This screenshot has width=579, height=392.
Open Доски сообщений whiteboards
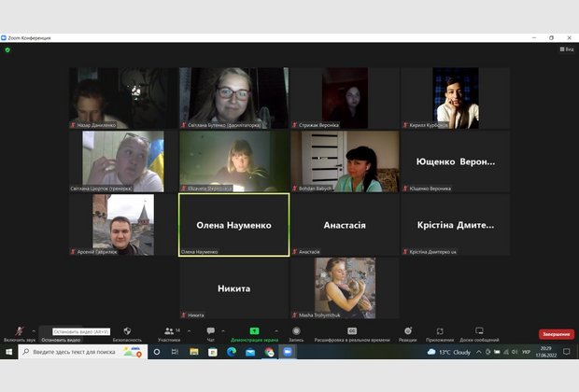(479, 334)
